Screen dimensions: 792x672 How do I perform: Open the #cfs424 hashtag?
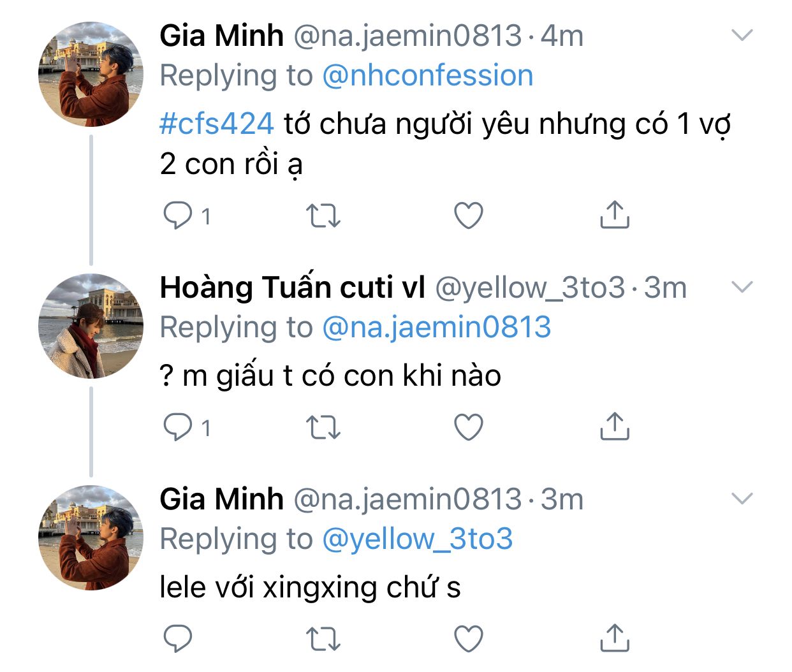pos(217,123)
